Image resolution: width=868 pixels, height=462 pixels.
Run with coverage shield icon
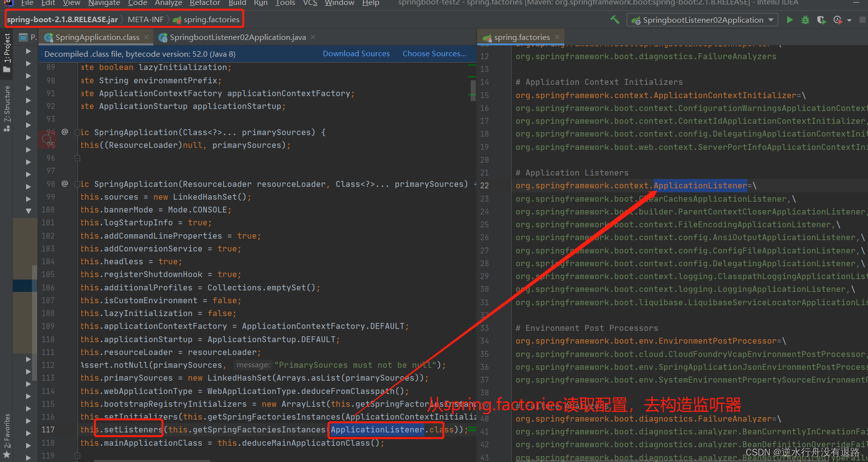[821, 20]
